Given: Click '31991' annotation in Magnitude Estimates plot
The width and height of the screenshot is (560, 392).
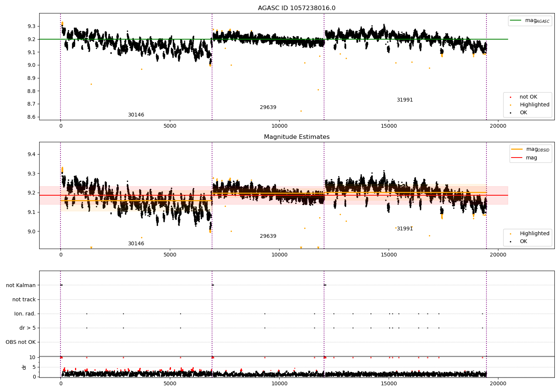Looking at the screenshot, I should pos(405,229).
